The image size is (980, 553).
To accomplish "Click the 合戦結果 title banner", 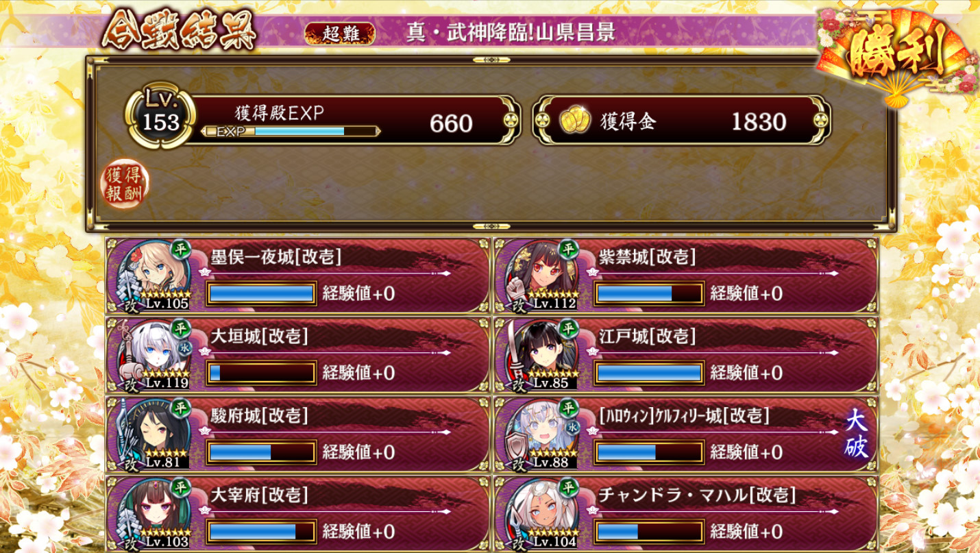I will (x=178, y=31).
